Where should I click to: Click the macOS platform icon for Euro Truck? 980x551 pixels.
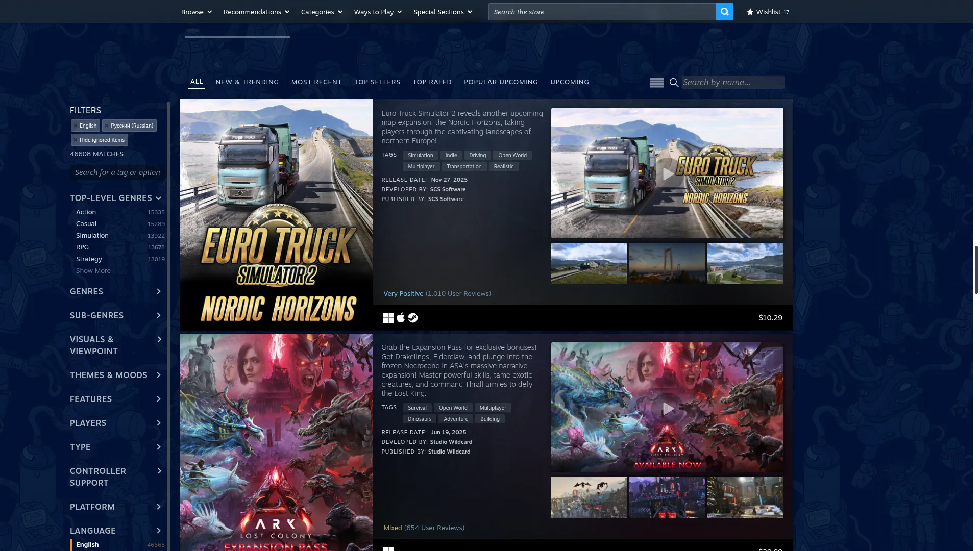401,318
